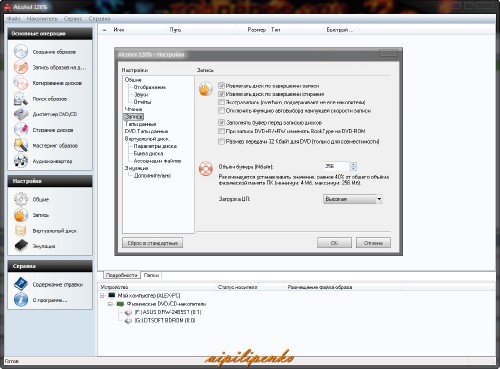Open the Стирание дисков eraser icon
The image size is (500, 369).
pos(21,130)
